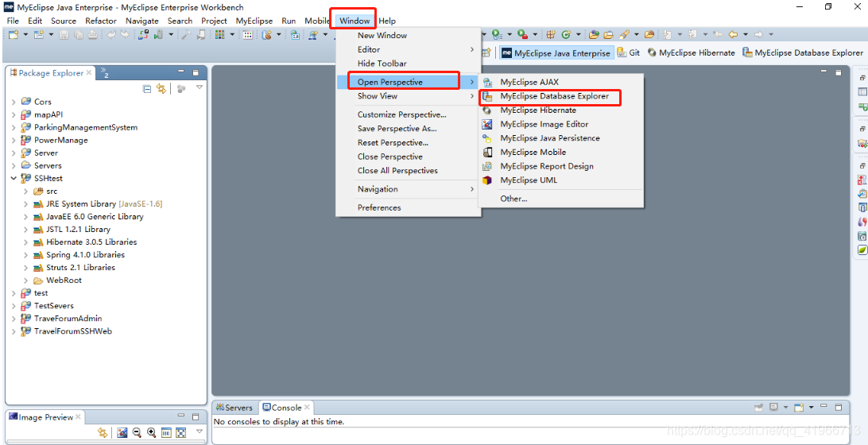Select the Console tab
Image resolution: width=868 pixels, height=445 pixels.
pos(285,408)
